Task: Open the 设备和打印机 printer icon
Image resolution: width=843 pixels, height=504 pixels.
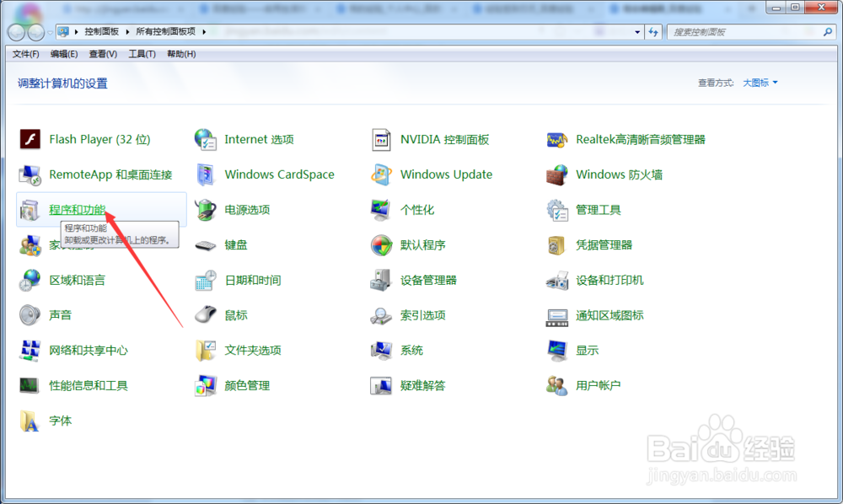Action: (556, 280)
